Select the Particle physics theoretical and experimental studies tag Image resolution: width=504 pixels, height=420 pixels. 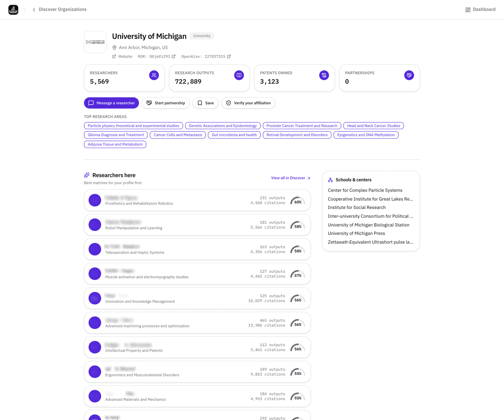click(134, 126)
